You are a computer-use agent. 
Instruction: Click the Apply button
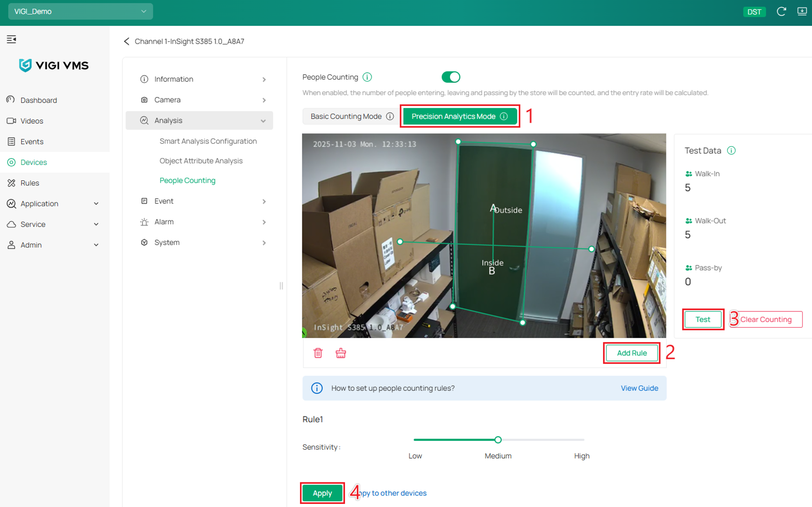point(322,493)
